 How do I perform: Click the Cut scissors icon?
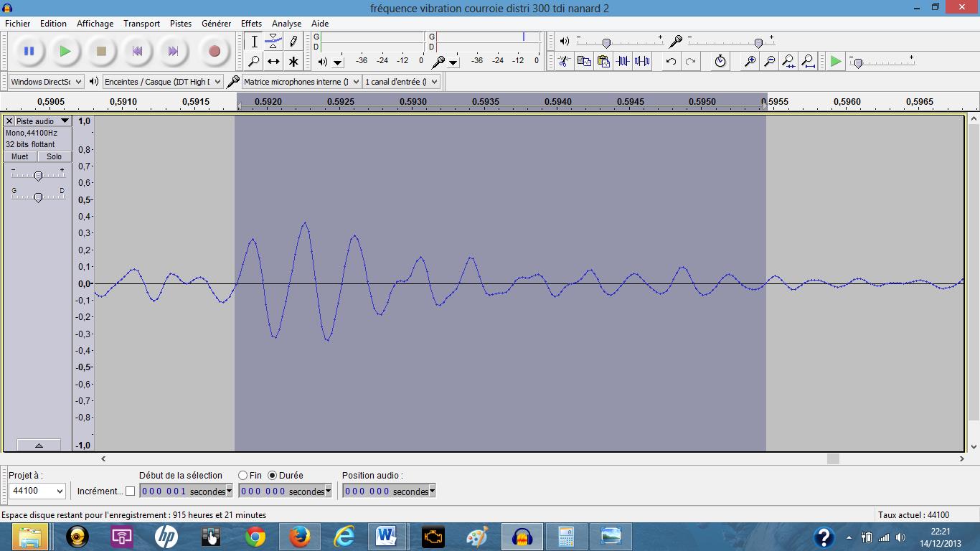(564, 61)
